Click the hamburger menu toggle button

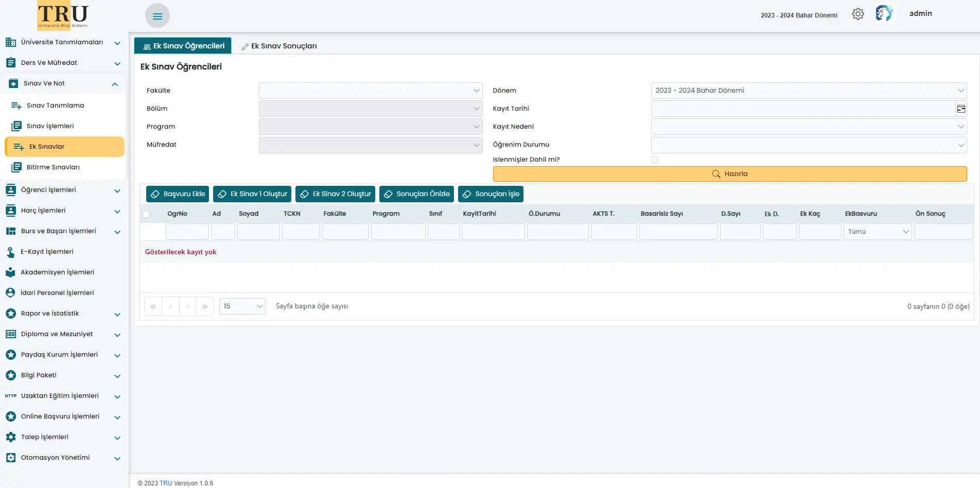coord(157,16)
